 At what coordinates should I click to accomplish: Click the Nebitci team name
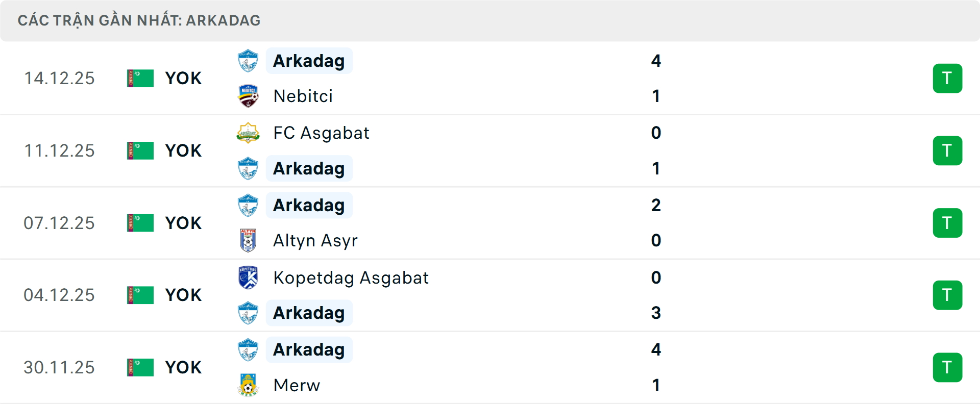tap(303, 96)
